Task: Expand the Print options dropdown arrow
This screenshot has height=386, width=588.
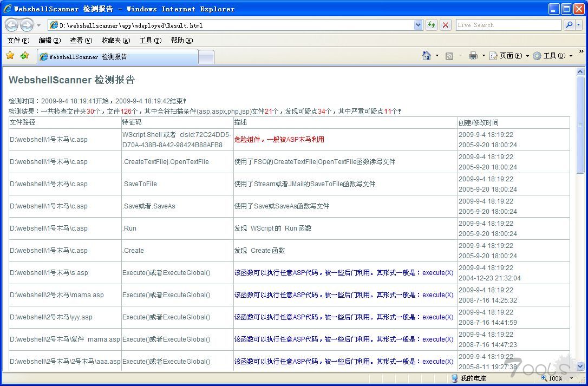Action: pyautogui.click(x=484, y=56)
